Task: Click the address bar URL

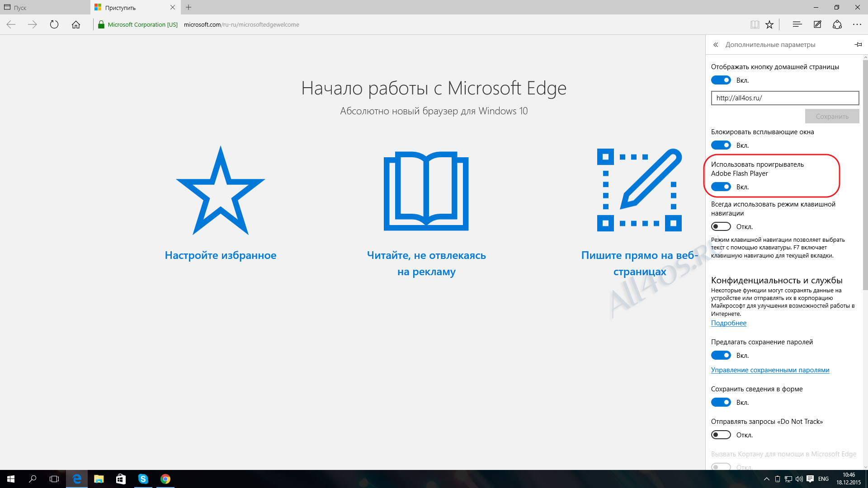Action: coord(241,25)
